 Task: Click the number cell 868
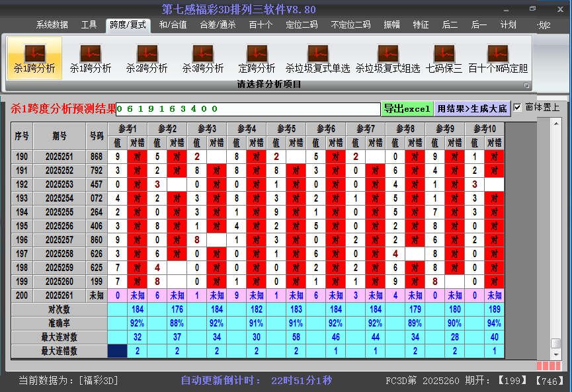(97, 157)
